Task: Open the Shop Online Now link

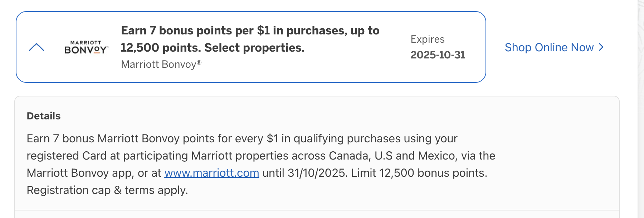Action: [x=549, y=47]
